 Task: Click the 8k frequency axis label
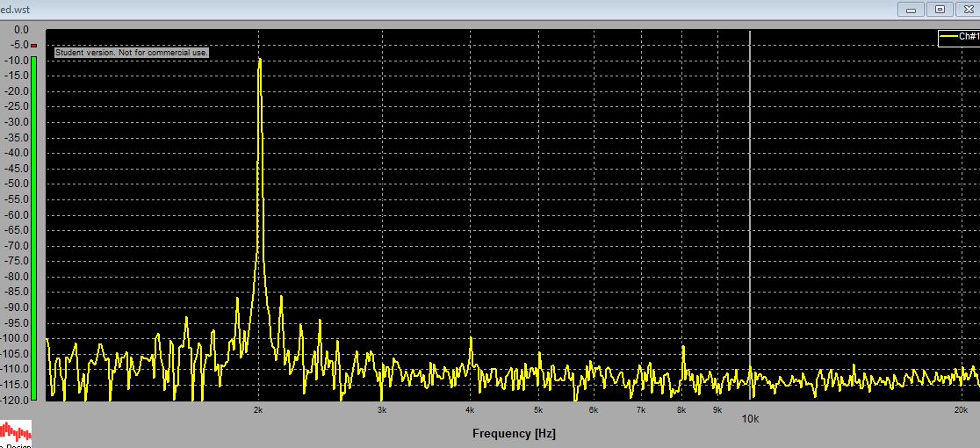pos(681,410)
